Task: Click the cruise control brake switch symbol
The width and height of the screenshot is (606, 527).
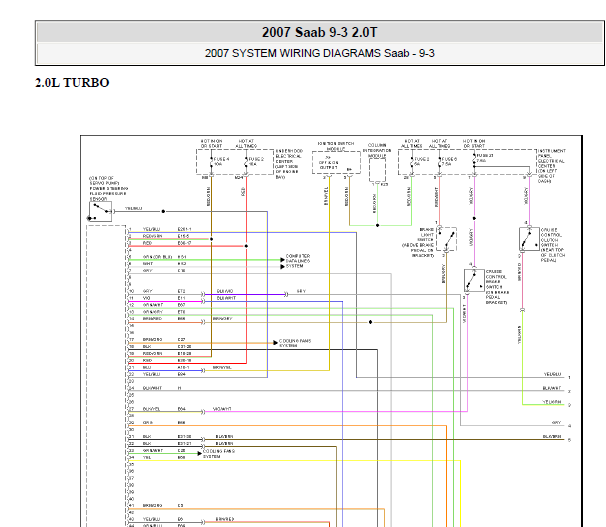Action: click(x=474, y=280)
